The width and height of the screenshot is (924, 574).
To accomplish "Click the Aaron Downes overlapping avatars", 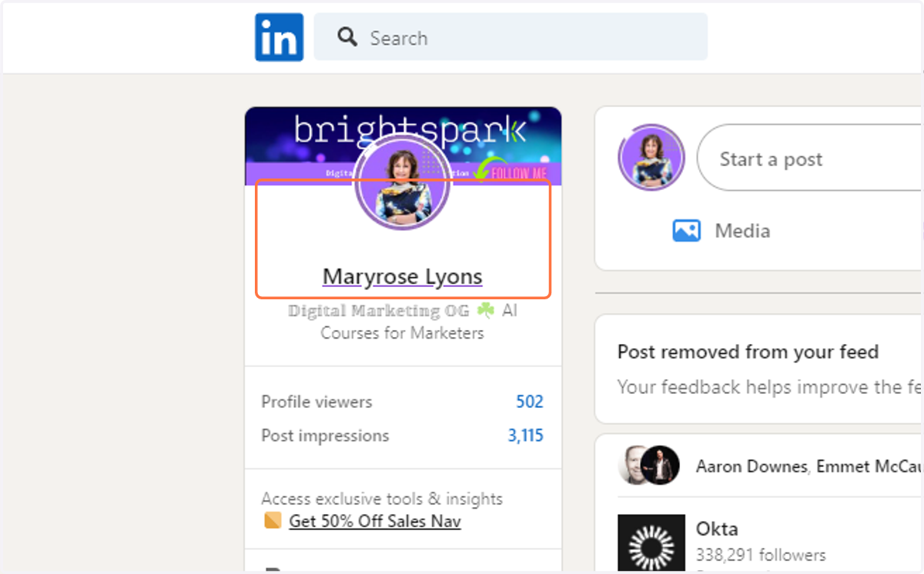I will (649, 465).
